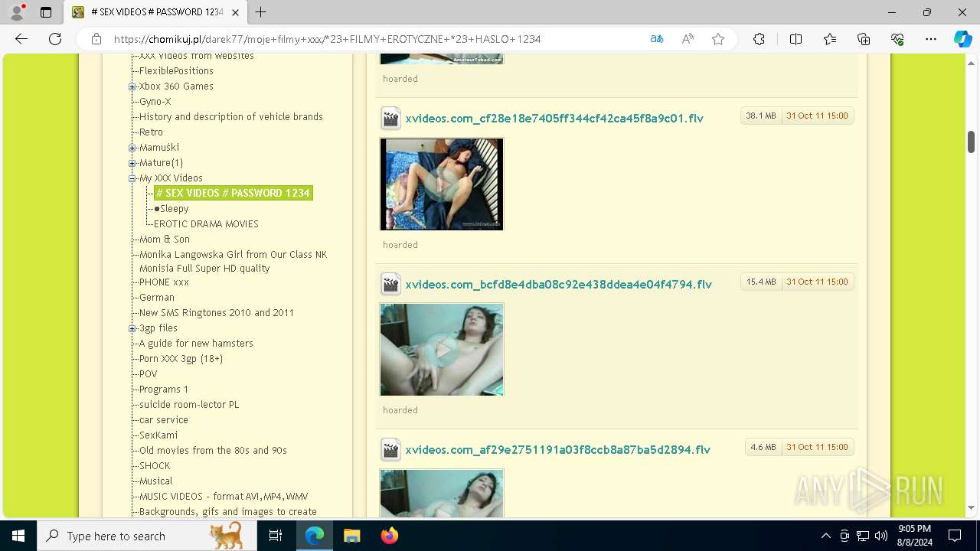Activate the Read aloud icon
The image size is (980, 551).
[x=688, y=39]
